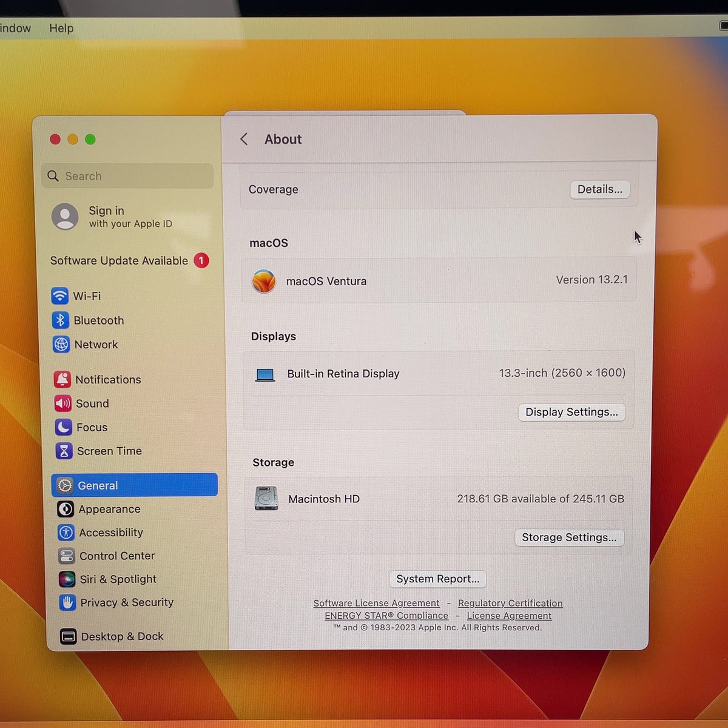
Task: Open Siri & Spotlight icon
Action: click(x=67, y=579)
